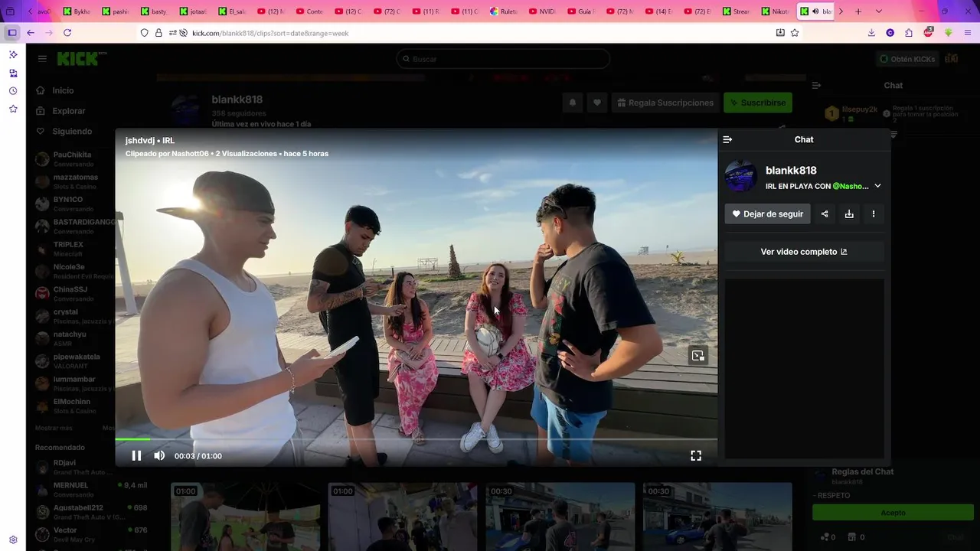Viewport: 980px width, 551px height.
Task: Open Ver video completo
Action: 804,252
